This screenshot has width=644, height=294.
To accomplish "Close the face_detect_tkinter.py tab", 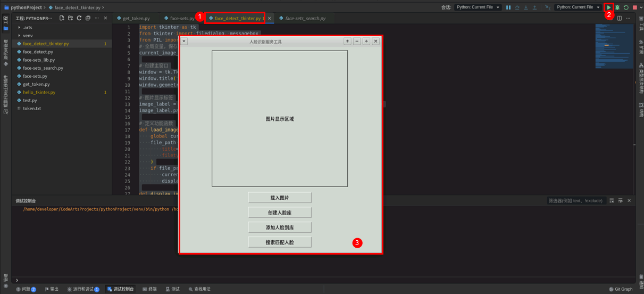I will click(x=269, y=19).
